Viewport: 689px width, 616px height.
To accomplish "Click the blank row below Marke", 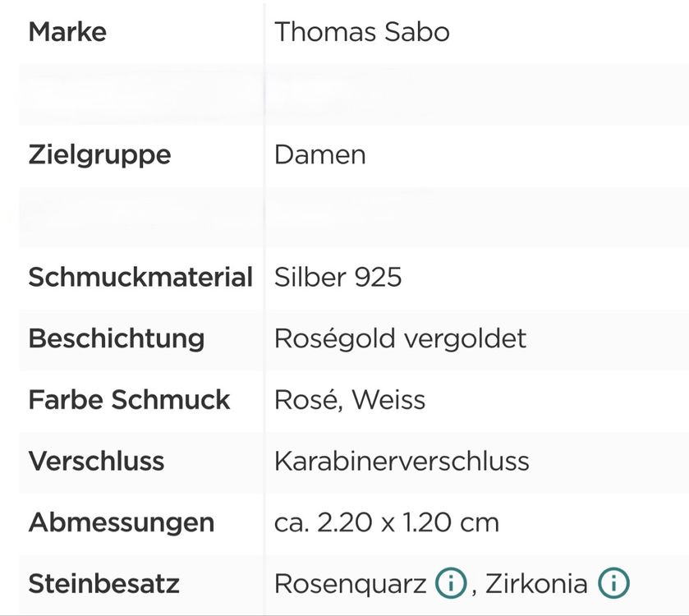I will click(354, 94).
